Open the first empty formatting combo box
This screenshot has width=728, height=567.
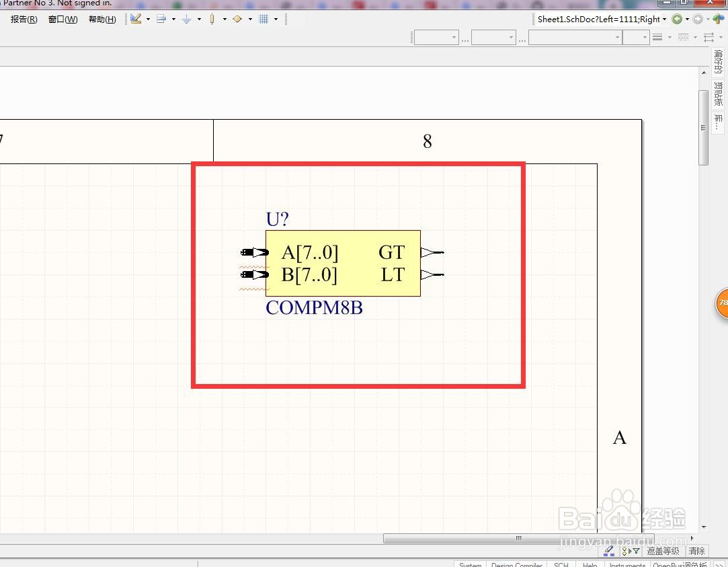coord(436,37)
